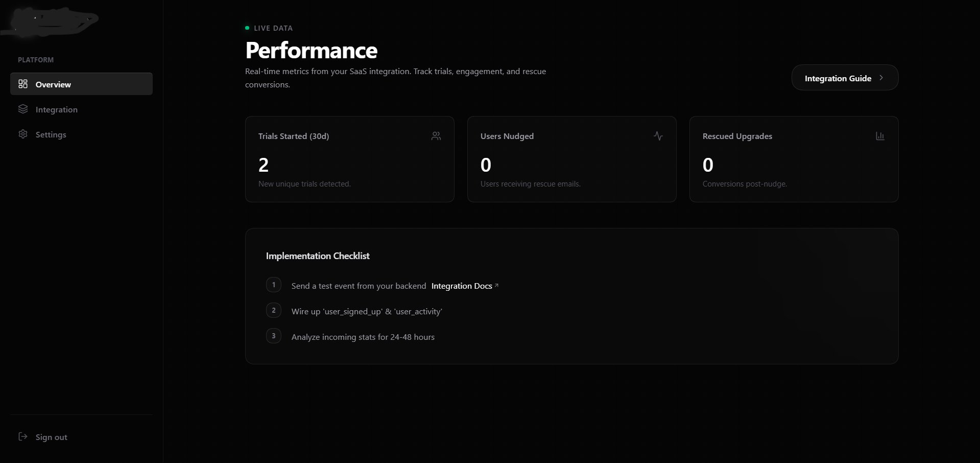Viewport: 980px width, 463px height.
Task: Click the bar chart icon on Rescued Upgrades
Action: click(x=880, y=136)
